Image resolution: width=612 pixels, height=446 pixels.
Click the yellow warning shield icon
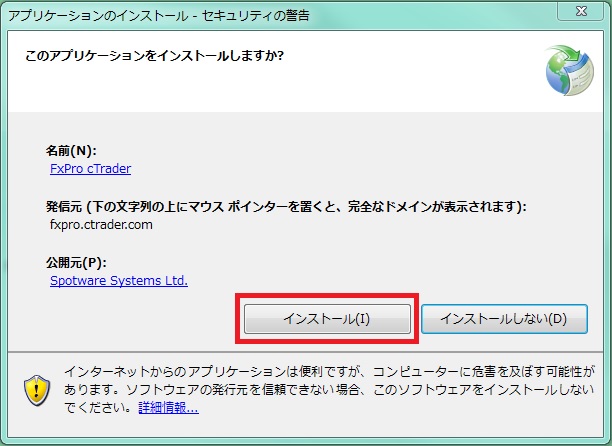(37, 390)
